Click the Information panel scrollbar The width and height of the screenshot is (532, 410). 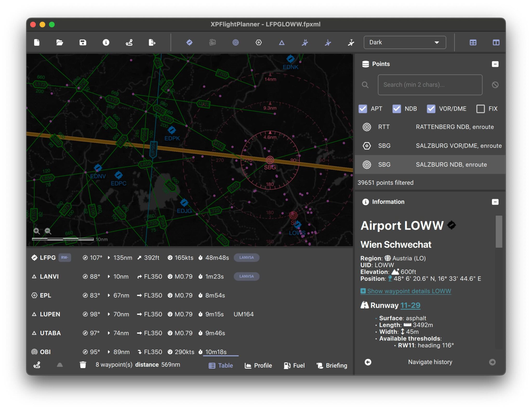498,231
